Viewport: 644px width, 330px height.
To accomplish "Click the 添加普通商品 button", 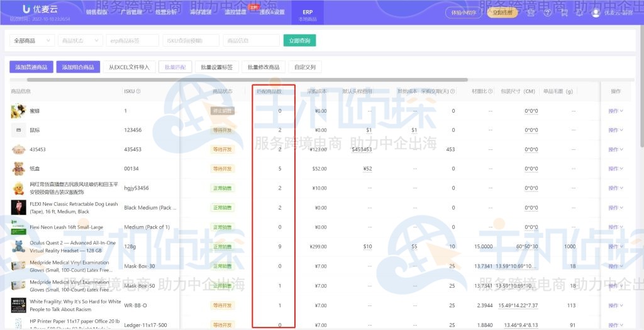I will click(31, 67).
